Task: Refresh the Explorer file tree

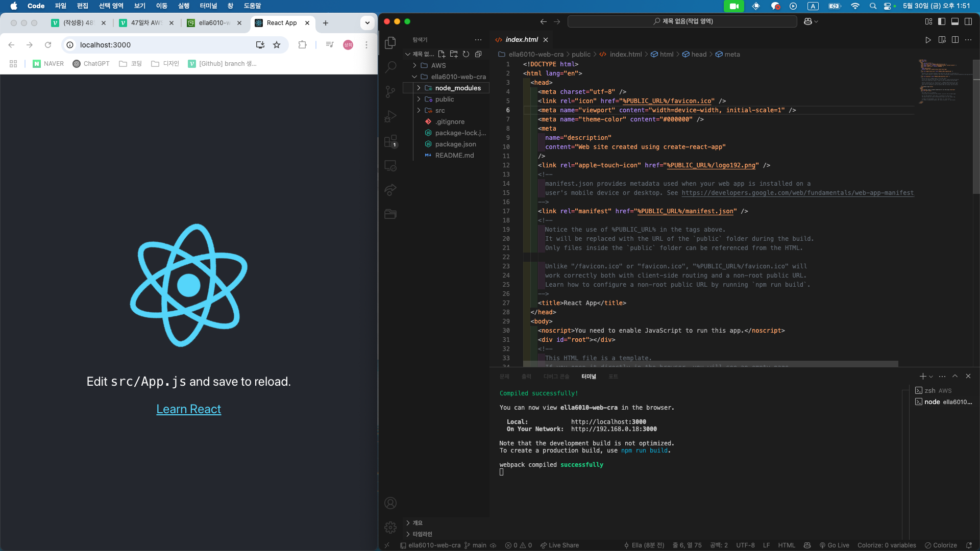Action: (x=466, y=54)
